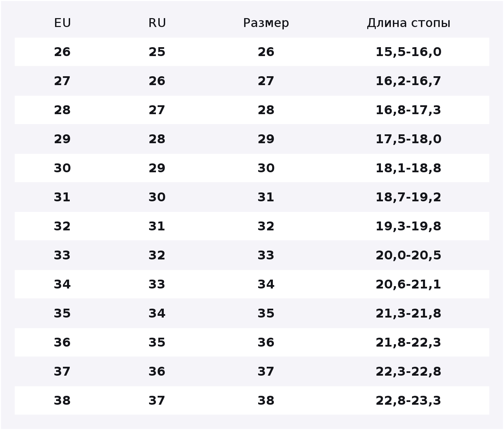
Task: Select RU size 36 in EU 37 row
Action: (x=157, y=372)
